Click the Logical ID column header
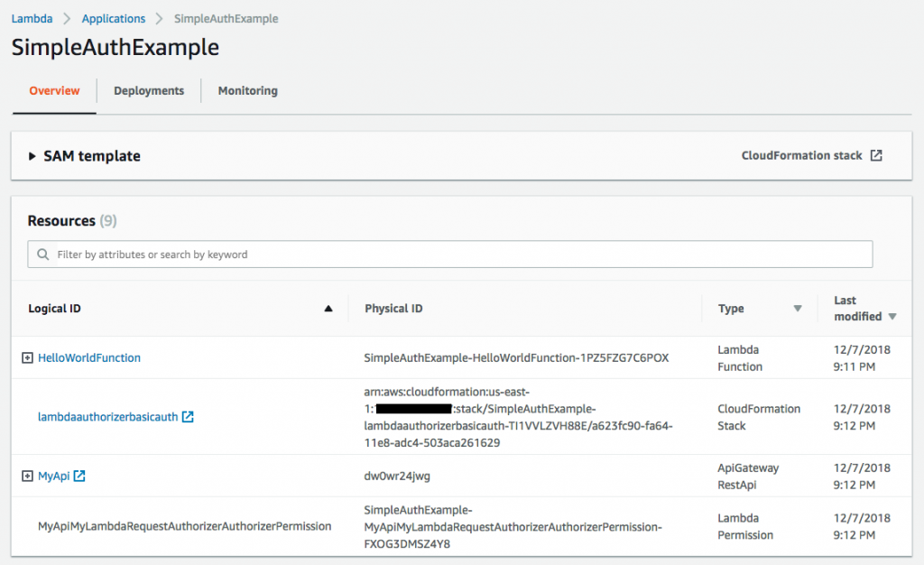 (x=54, y=308)
